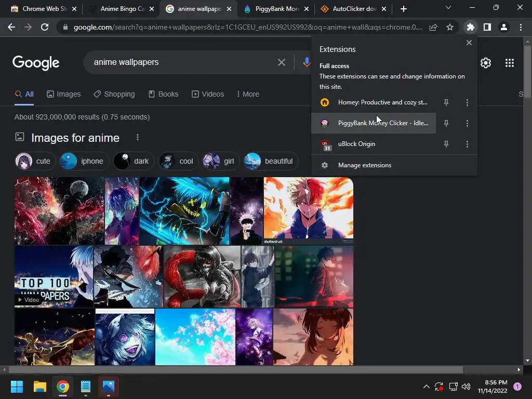Viewport: 532px width, 399px height.
Task: Open more options for PiggyBank Money Clicker
Action: point(467,123)
